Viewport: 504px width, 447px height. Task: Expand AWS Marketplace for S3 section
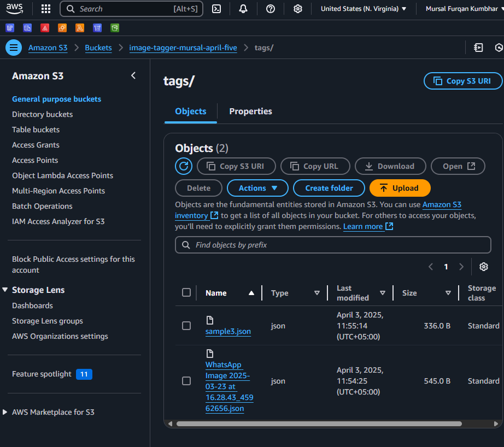pyautogui.click(x=5, y=412)
